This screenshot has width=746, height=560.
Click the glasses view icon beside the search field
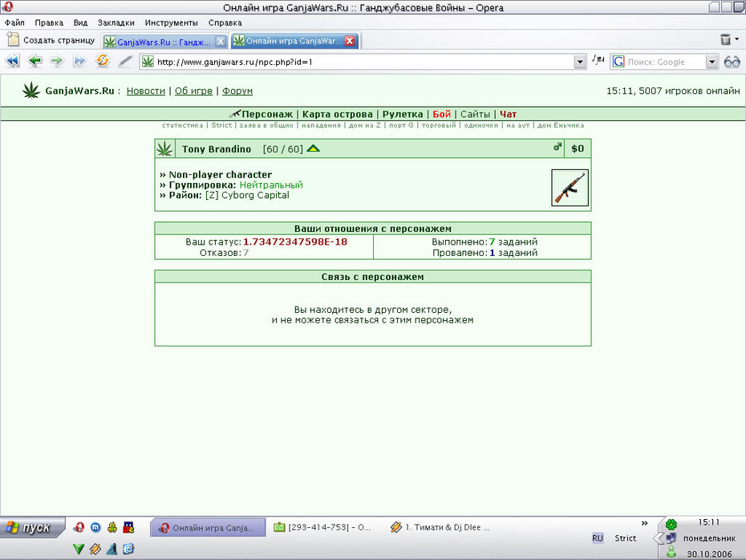click(x=732, y=62)
